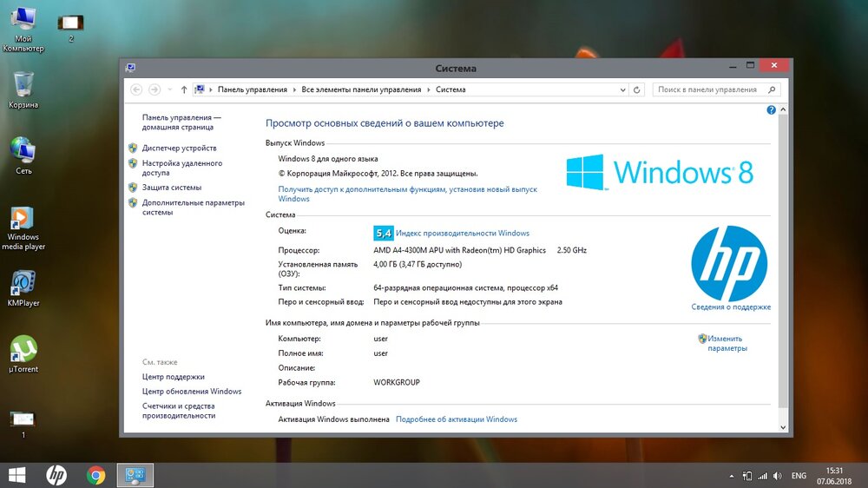Launch KMPlayer desktop shortcut

coord(23,288)
